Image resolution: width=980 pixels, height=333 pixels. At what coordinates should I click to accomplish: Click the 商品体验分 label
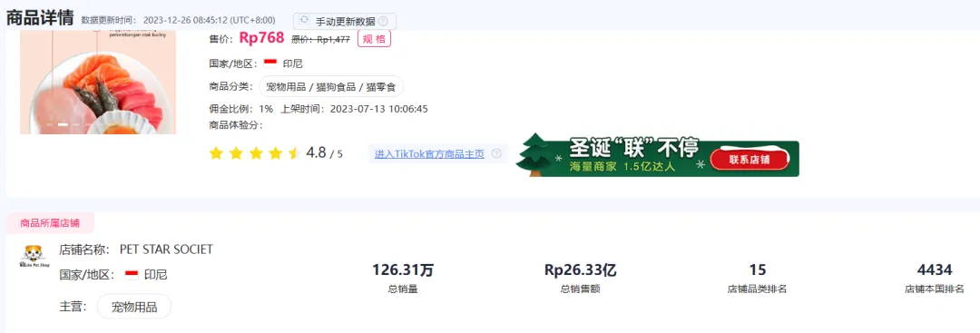(236, 124)
